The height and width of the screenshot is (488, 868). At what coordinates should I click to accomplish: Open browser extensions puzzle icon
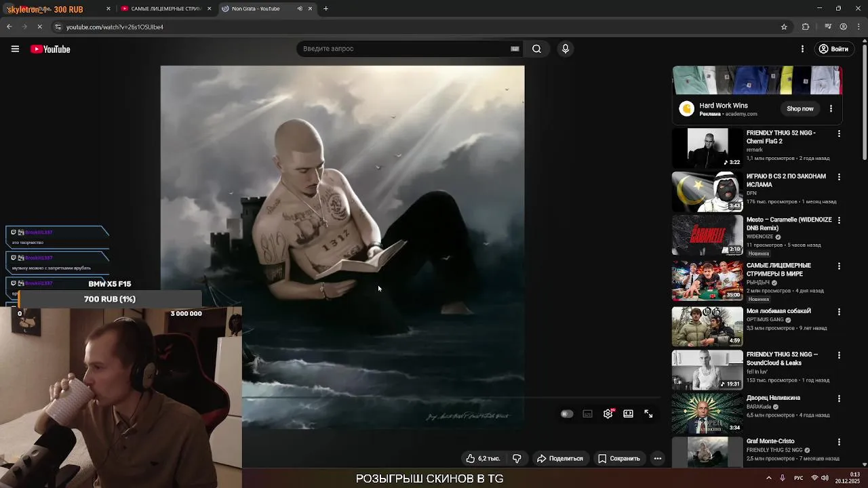point(806,27)
